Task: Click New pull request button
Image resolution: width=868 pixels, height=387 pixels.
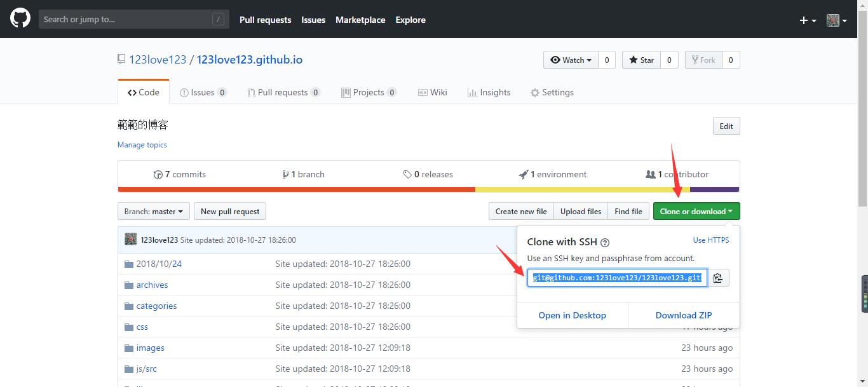Action: pyautogui.click(x=230, y=211)
